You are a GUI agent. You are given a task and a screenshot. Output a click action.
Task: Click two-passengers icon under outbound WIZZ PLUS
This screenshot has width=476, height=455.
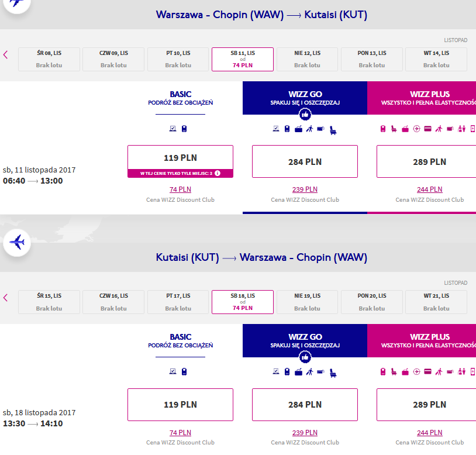(462, 129)
